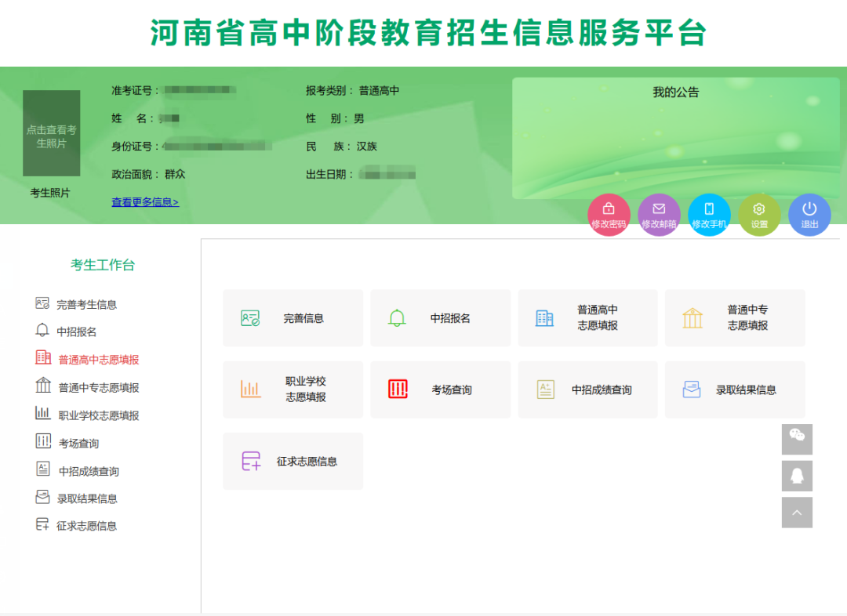Click the QQ penguin floating icon
847x616 pixels.
pos(797,476)
